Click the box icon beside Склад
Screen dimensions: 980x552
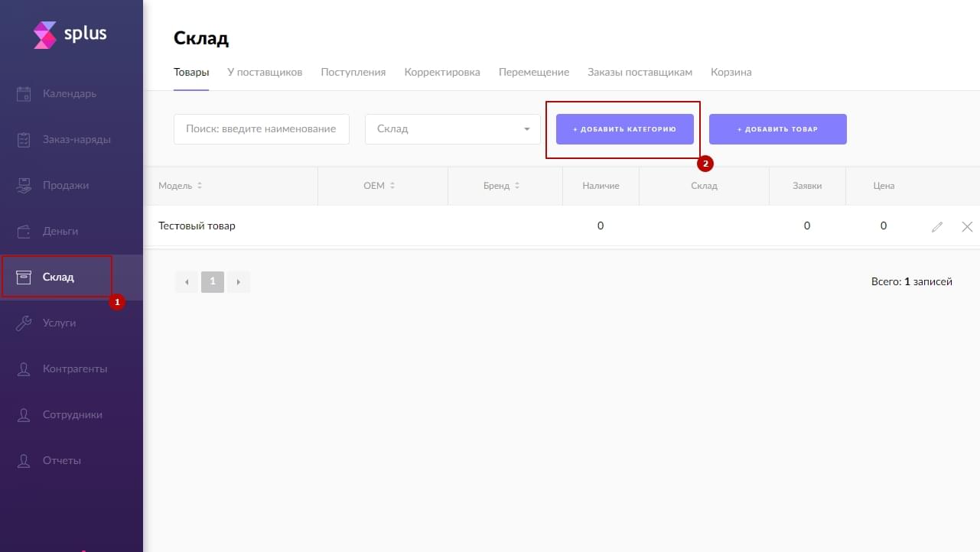click(24, 277)
